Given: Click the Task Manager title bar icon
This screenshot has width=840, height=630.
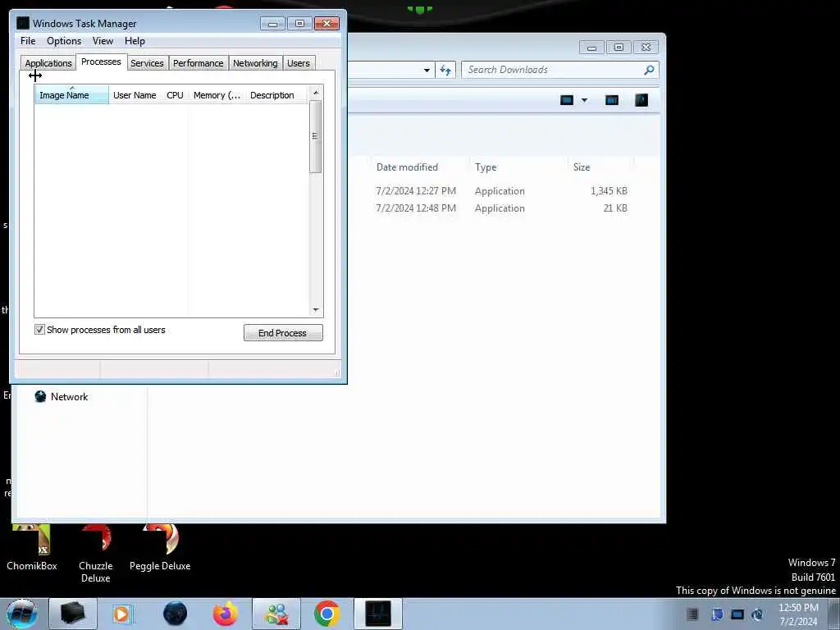Looking at the screenshot, I should click(x=22, y=23).
